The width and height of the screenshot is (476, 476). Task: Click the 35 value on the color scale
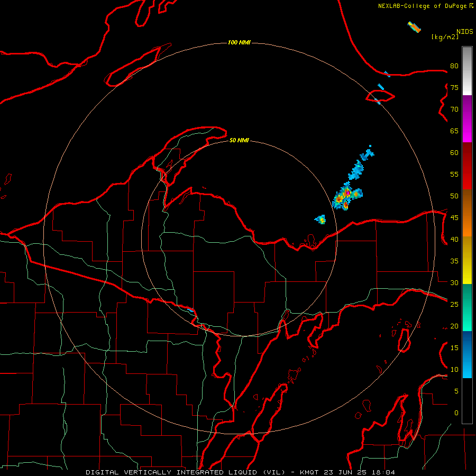454,261
